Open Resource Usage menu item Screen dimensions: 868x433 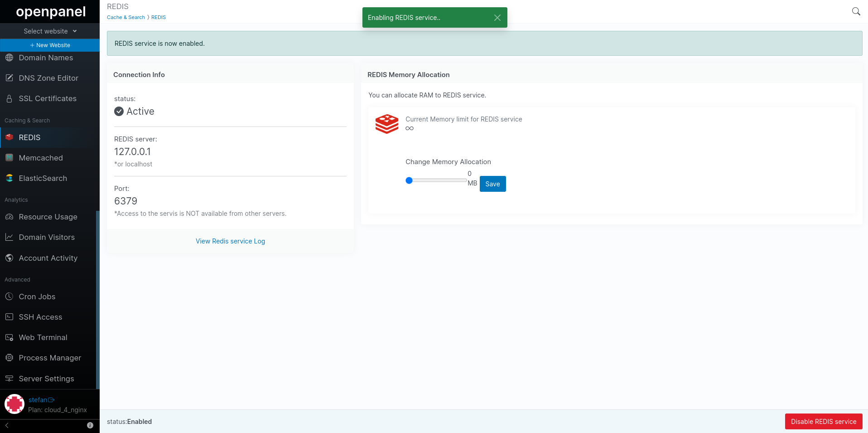pyautogui.click(x=48, y=217)
